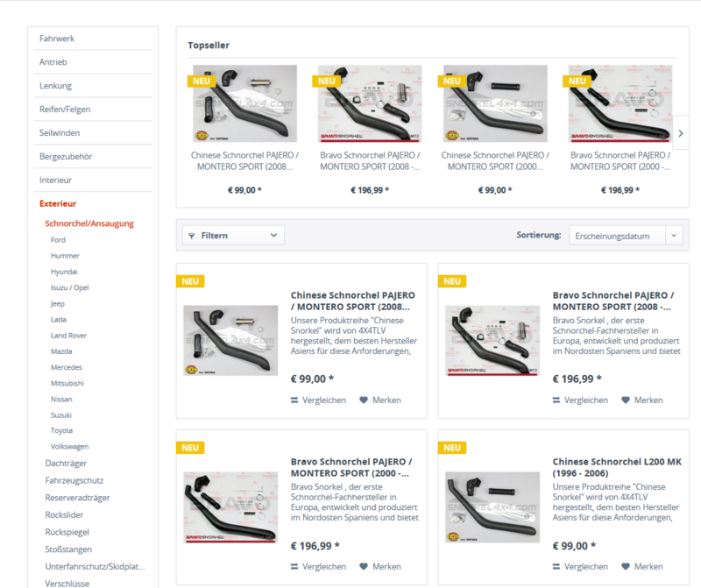Open Isuzu / Opel snorkel list
The image size is (701, 588).
pyautogui.click(x=70, y=287)
